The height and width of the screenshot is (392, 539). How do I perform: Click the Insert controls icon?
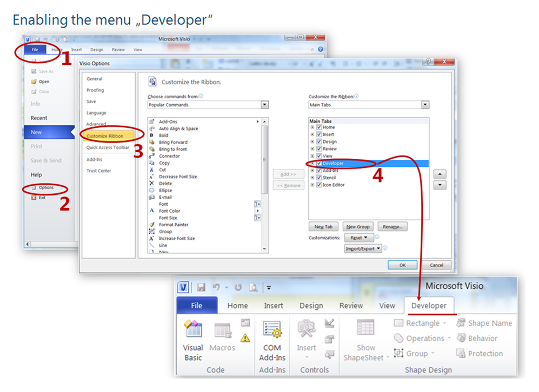point(306,329)
